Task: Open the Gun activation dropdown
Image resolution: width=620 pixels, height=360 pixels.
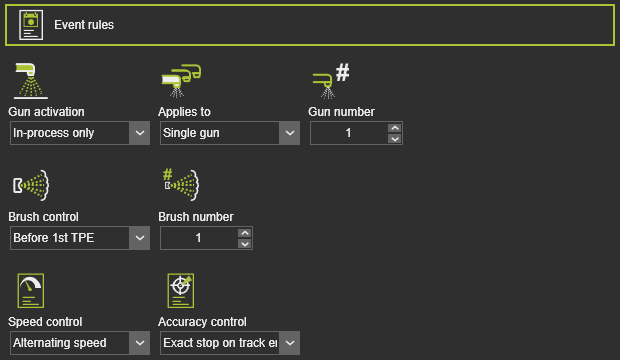Action: point(80,133)
